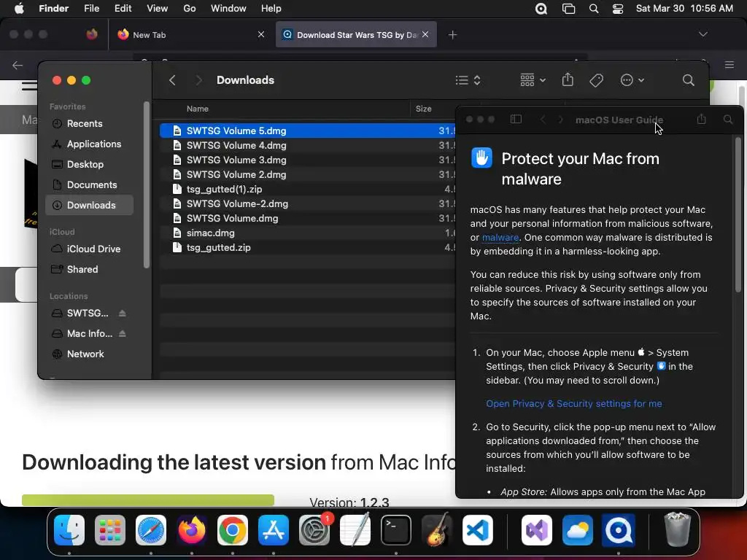Click the Finder sidebar scrollbar
This screenshot has width=747, height=560.
pos(146,184)
